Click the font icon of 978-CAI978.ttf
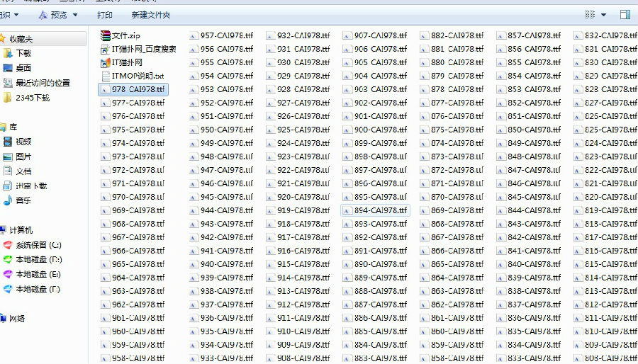 click(x=106, y=89)
